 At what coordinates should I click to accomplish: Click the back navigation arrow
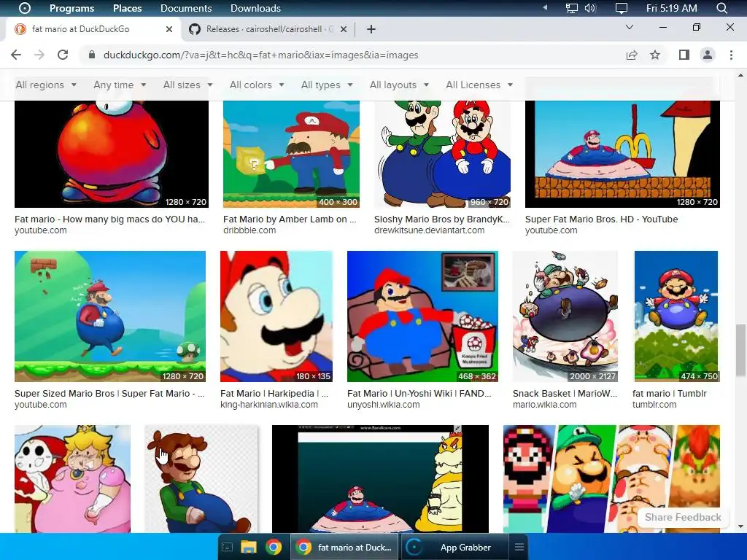(x=16, y=55)
